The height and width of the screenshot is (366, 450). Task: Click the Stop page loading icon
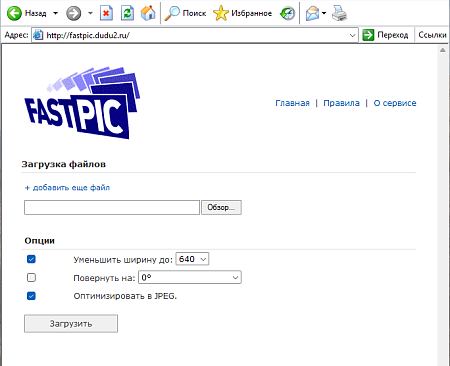click(x=106, y=13)
